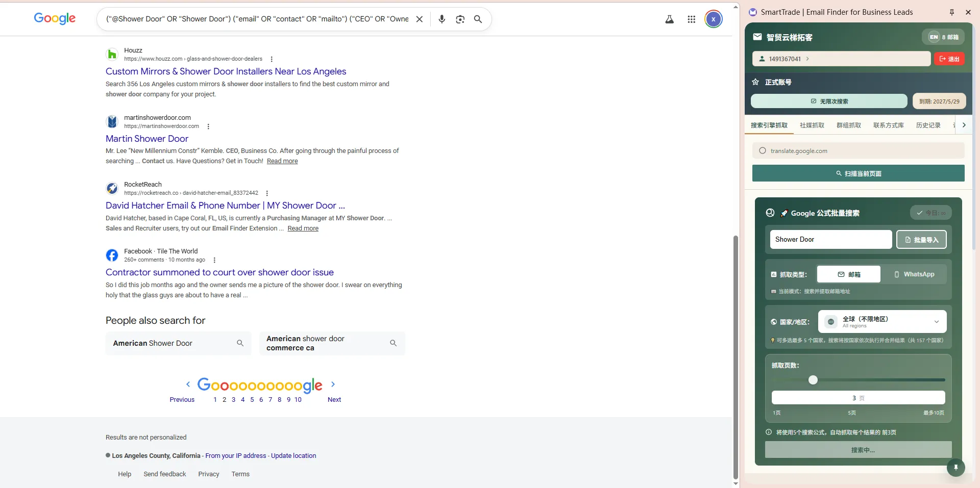This screenshot has height=488, width=980.
Task: Click Read more under David Hatcher result
Action: (x=303, y=228)
